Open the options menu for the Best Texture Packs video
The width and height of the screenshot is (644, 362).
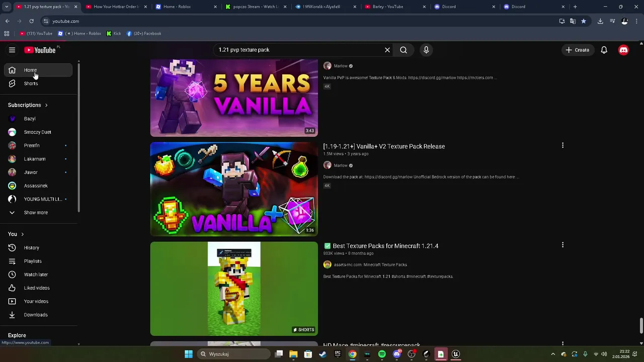pos(562,245)
